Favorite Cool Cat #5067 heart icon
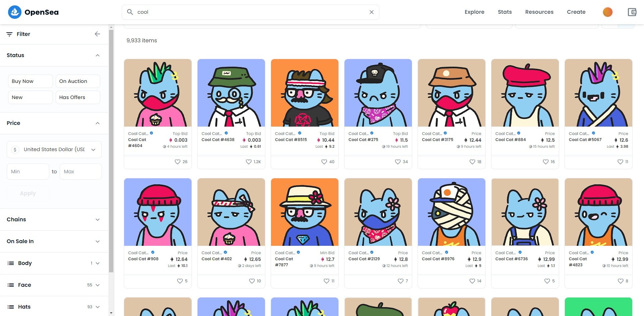Viewport: 644px width, 316px height. coord(620,162)
